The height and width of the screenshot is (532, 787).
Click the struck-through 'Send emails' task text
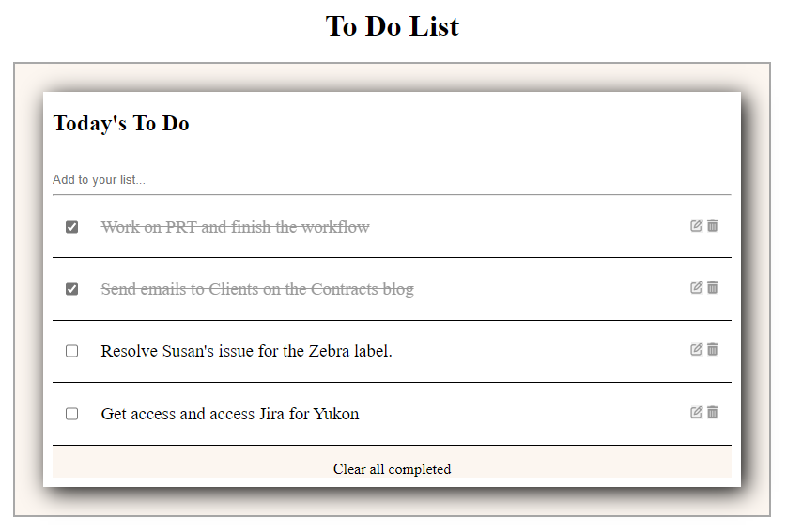257,289
